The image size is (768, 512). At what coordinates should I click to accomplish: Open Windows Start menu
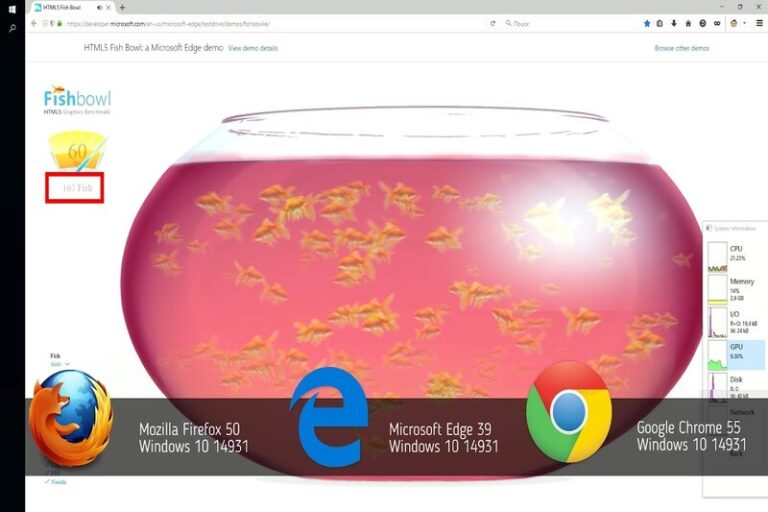(x=12, y=9)
